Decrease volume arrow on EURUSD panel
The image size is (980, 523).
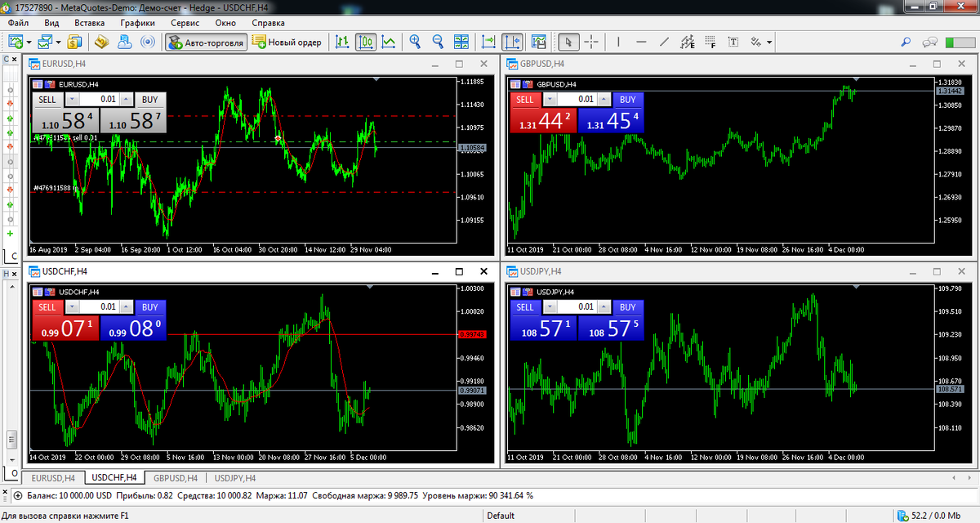pyautogui.click(x=71, y=99)
